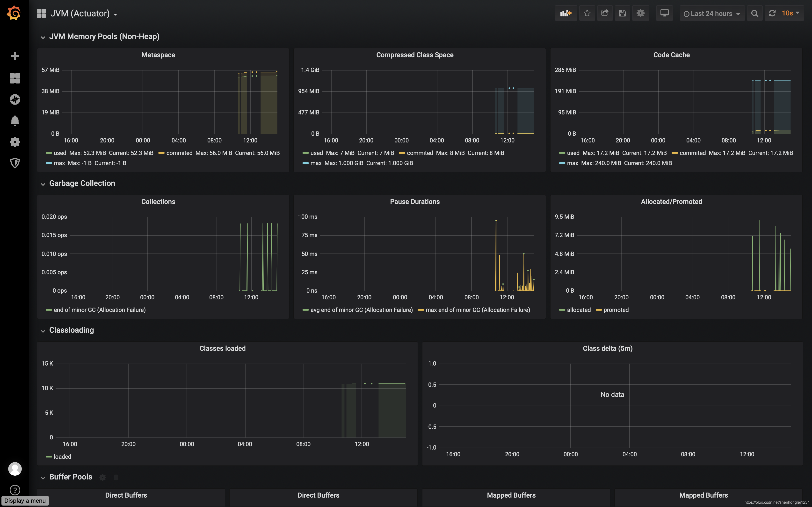Viewport: 812px width, 507px height.
Task: Open the Explore compass icon
Action: click(x=15, y=99)
